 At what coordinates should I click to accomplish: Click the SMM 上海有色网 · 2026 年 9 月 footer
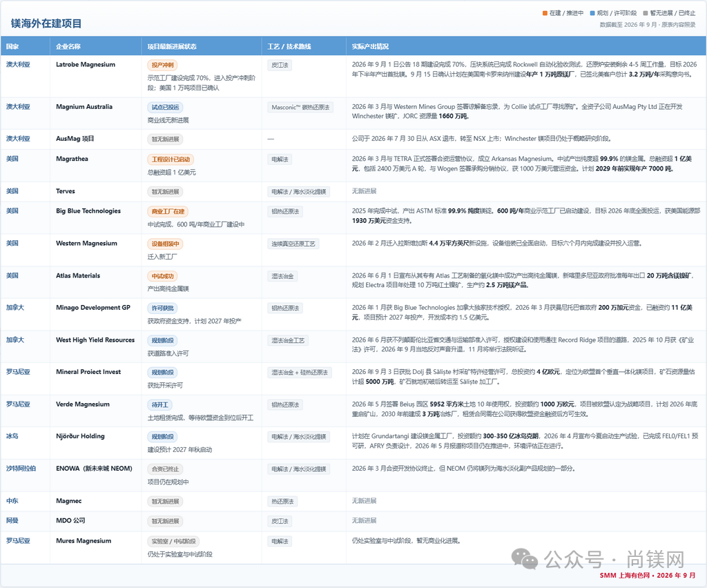[648, 576]
